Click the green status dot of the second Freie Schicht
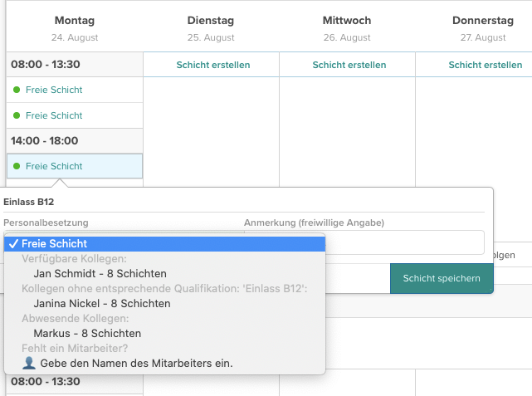This screenshot has width=532, height=396. point(17,115)
